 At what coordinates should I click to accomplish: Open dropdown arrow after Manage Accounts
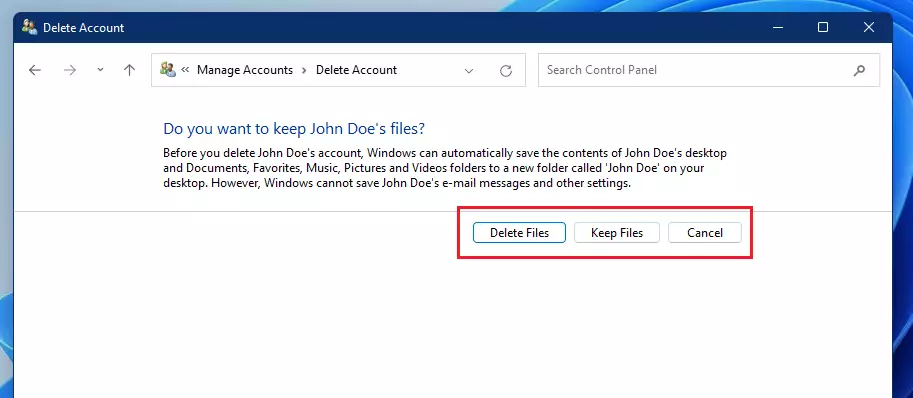[304, 70]
